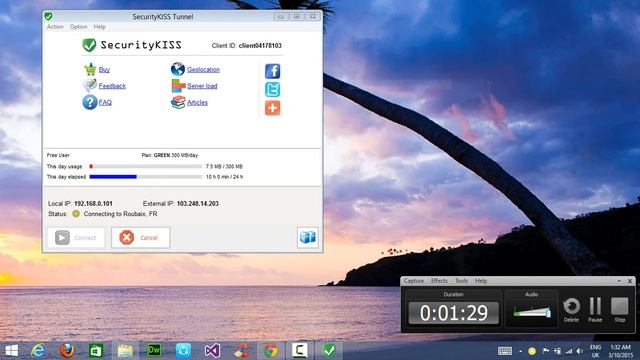Click the yellow SecurityKISS tray icon
Viewport: 640px width, 360px height.
[x=532, y=351]
